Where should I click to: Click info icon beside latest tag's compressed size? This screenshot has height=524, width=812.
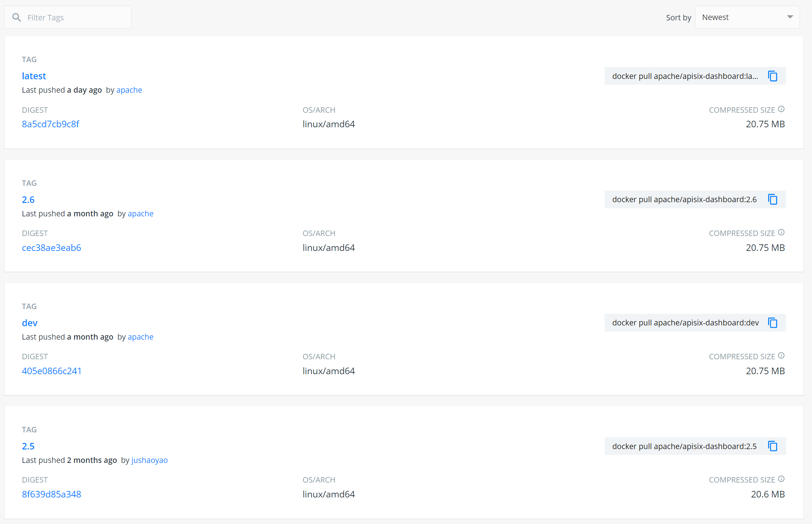coord(781,109)
